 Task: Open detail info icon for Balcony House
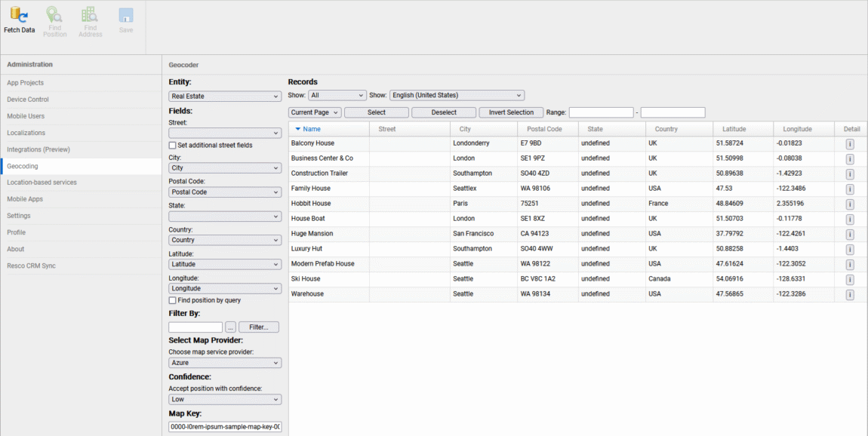click(x=850, y=143)
